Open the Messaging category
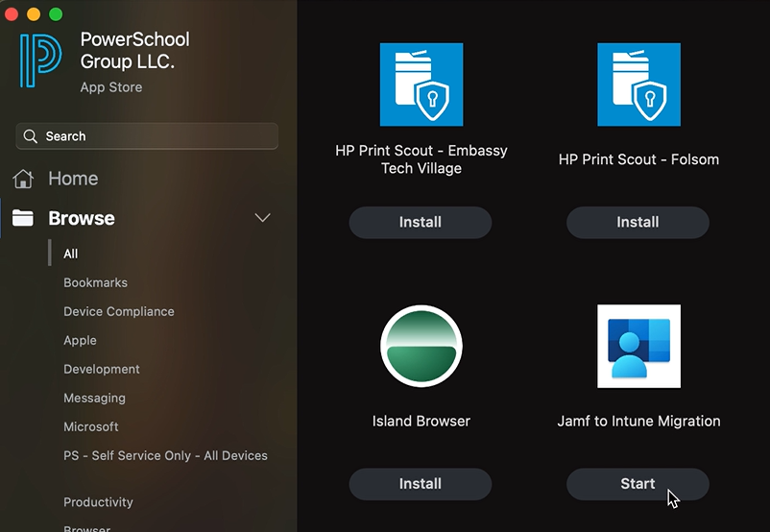The height and width of the screenshot is (532, 770). point(94,398)
